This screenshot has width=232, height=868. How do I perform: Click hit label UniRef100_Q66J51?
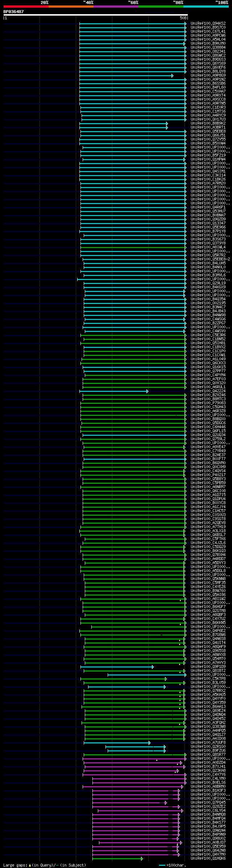click(x=208, y=135)
